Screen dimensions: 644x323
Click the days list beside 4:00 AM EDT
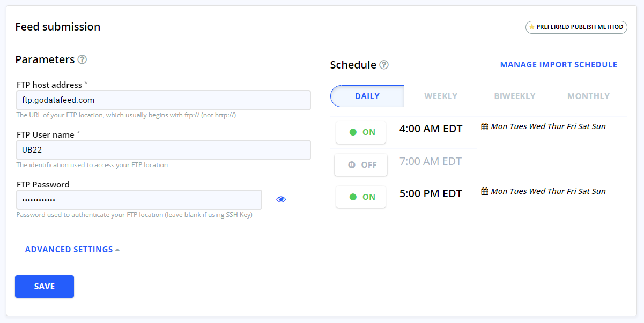point(549,126)
